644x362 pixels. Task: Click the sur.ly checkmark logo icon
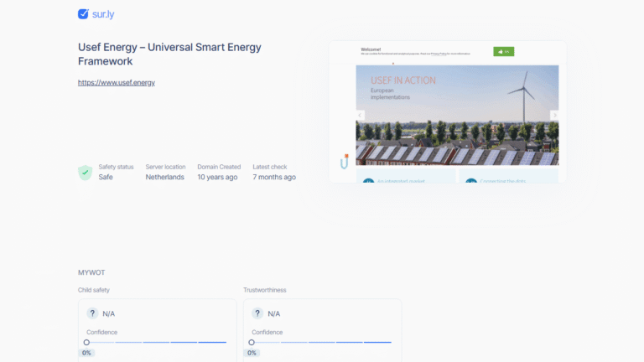click(x=83, y=13)
